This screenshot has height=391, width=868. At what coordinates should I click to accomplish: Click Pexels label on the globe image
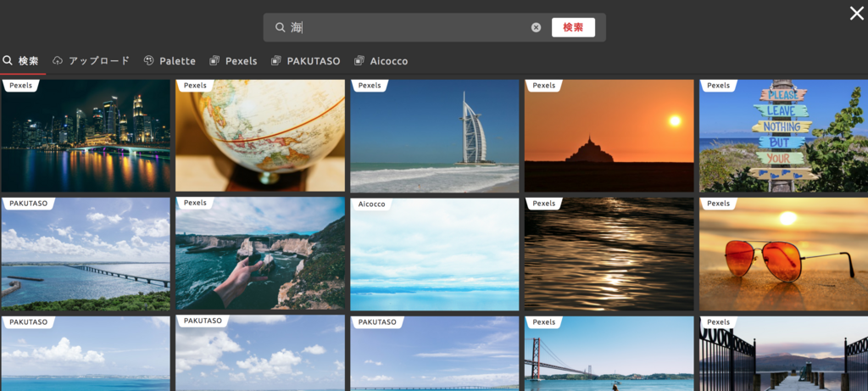[195, 86]
